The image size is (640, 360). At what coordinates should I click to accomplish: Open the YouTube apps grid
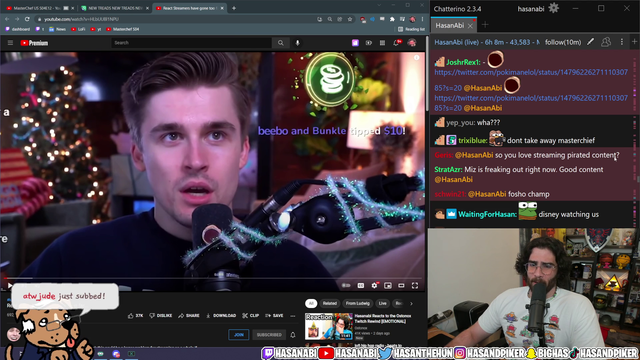pyautogui.click(x=382, y=42)
